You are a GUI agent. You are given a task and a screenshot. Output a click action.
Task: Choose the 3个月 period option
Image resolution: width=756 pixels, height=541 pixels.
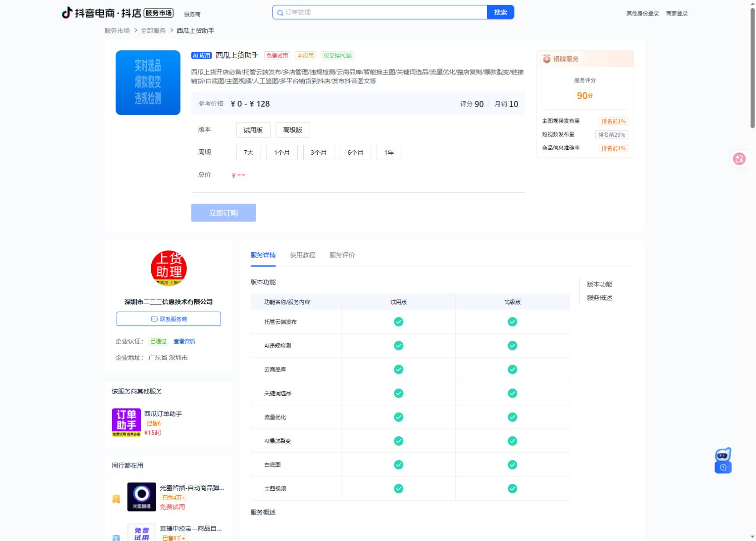tap(319, 152)
